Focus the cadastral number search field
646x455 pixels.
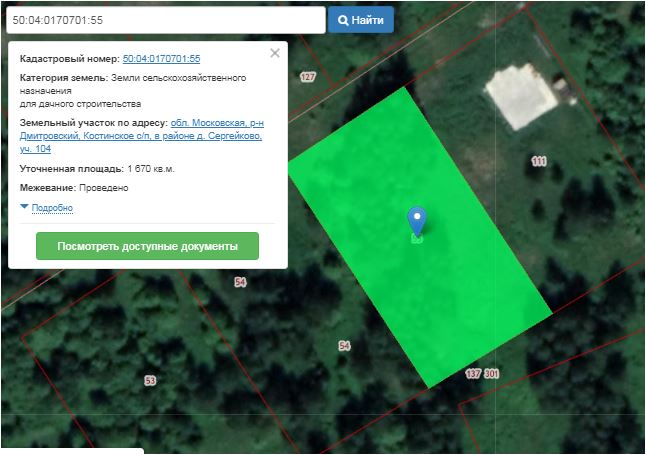point(164,20)
